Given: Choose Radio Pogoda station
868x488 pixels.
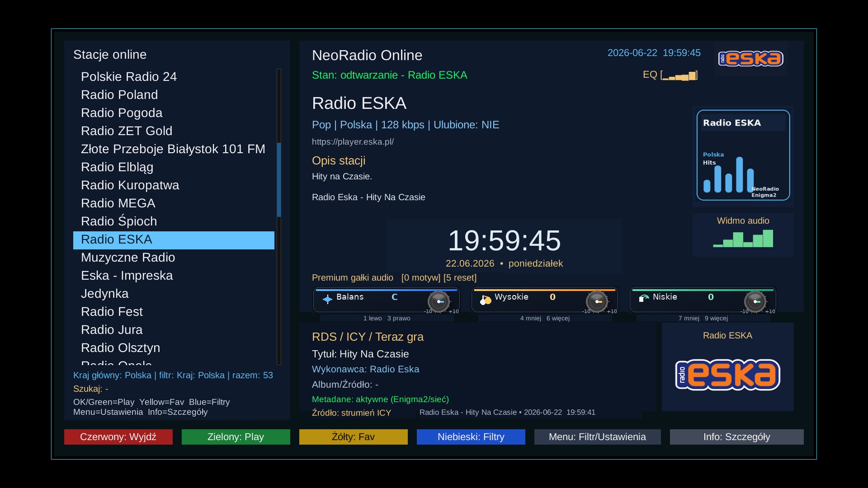Looking at the screenshot, I should point(174,113).
